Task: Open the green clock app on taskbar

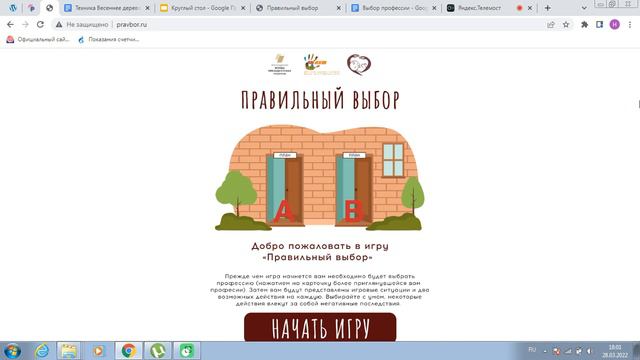Action: point(187,351)
